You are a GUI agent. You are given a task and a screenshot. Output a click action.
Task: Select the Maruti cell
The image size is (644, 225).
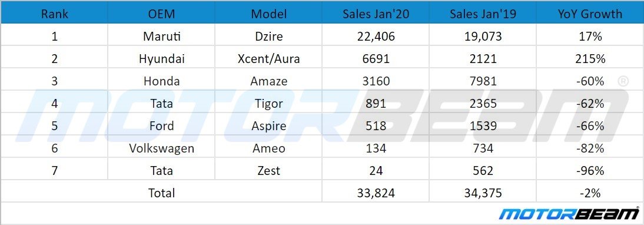pos(161,37)
